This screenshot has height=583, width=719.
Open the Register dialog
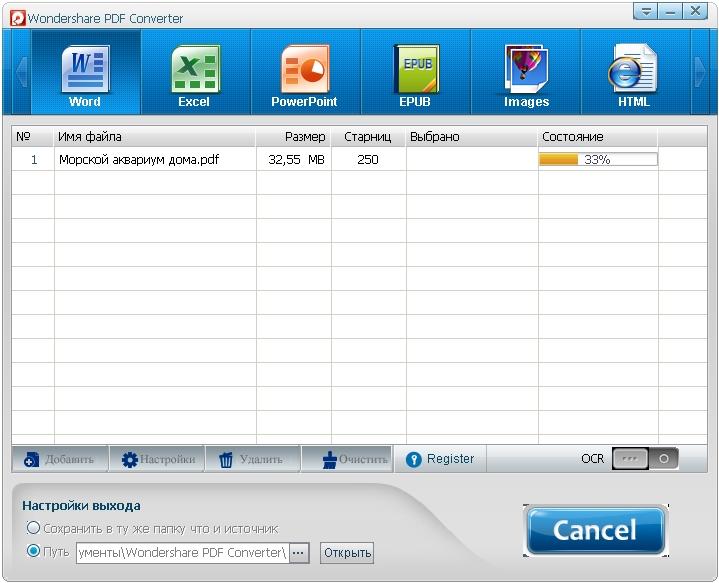(x=440, y=459)
